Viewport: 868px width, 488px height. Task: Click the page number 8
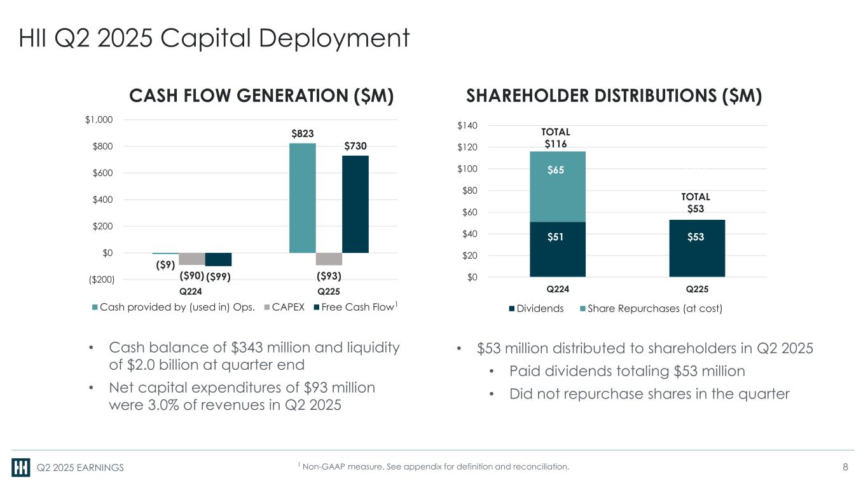coord(845,468)
